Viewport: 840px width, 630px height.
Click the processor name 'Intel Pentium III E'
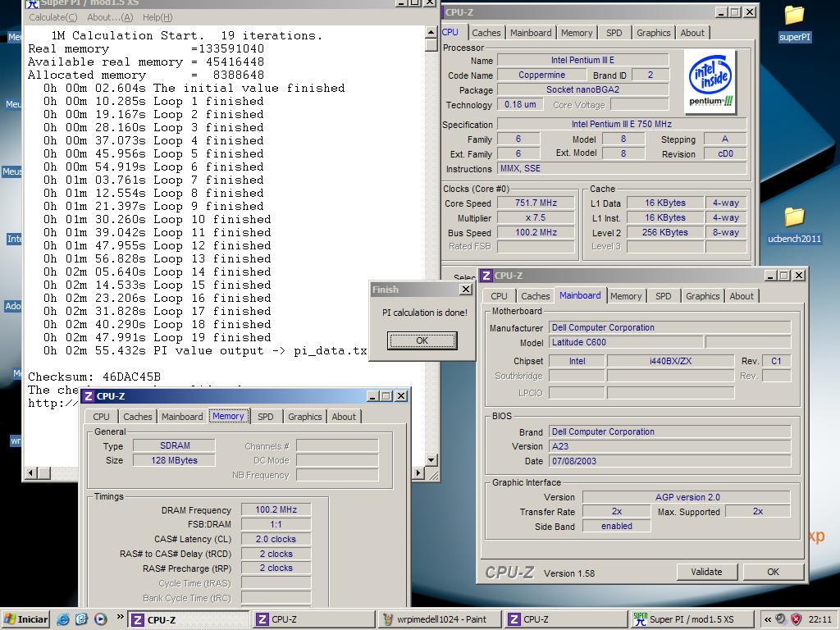point(583,60)
